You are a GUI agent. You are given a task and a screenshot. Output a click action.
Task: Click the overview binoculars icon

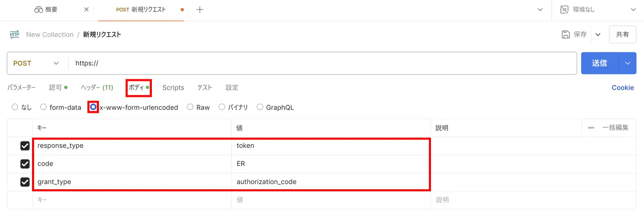39,9
